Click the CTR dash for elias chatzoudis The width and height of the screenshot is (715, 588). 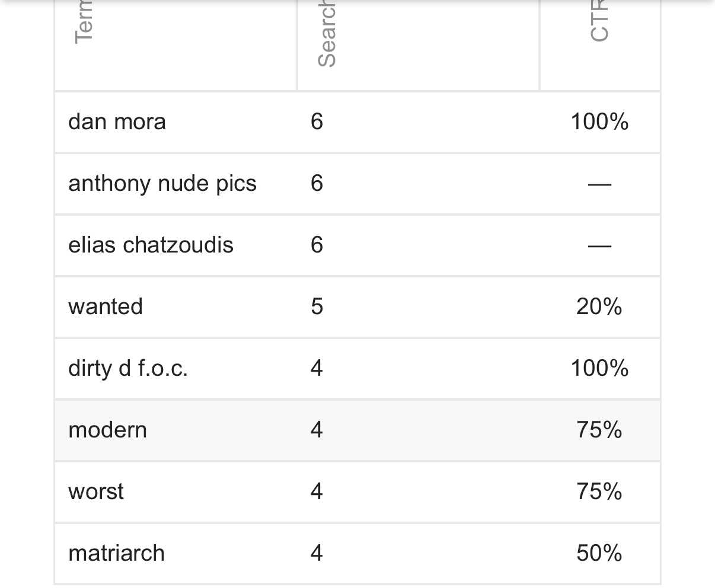[x=599, y=245]
